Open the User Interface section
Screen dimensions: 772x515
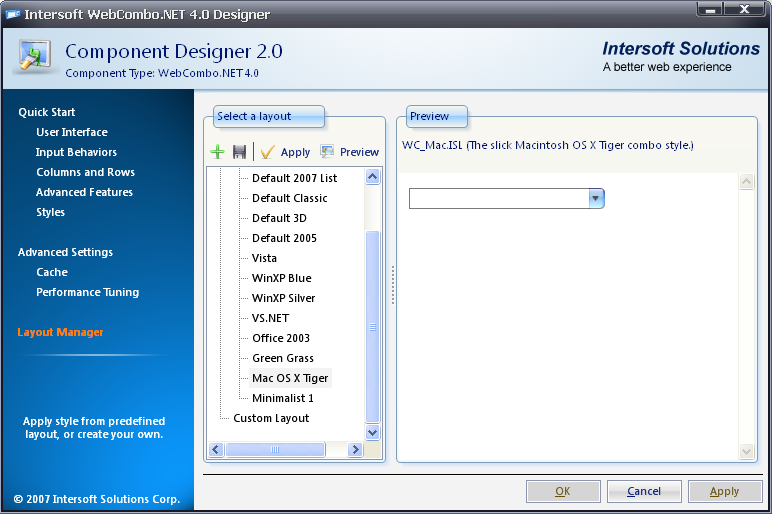(x=71, y=132)
